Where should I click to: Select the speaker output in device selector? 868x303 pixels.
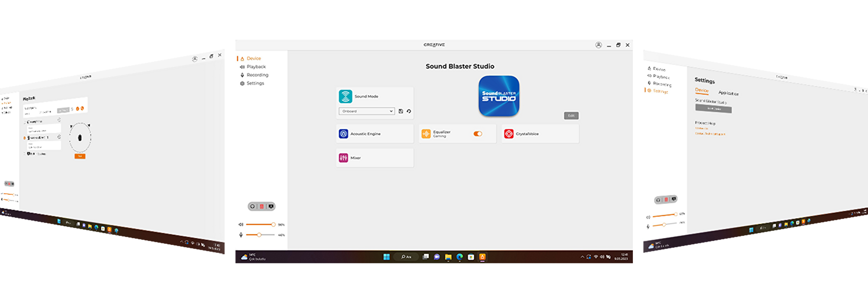[x=262, y=206]
